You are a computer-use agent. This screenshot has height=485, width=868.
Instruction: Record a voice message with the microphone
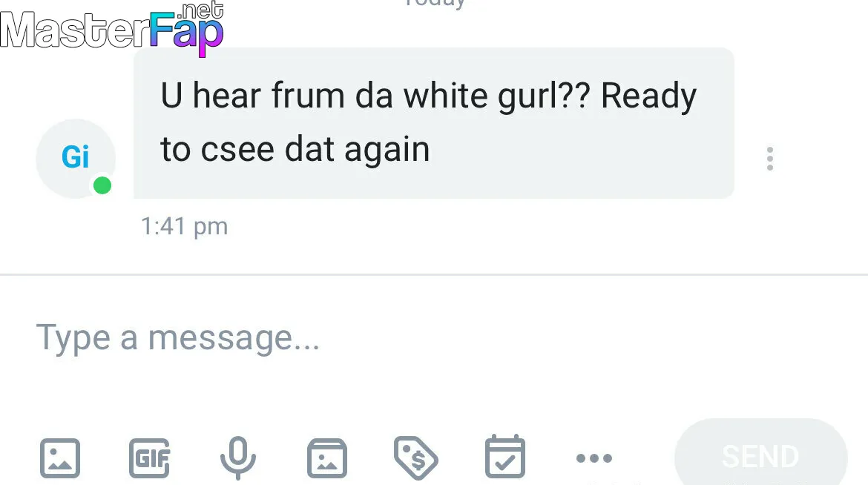pos(238,458)
